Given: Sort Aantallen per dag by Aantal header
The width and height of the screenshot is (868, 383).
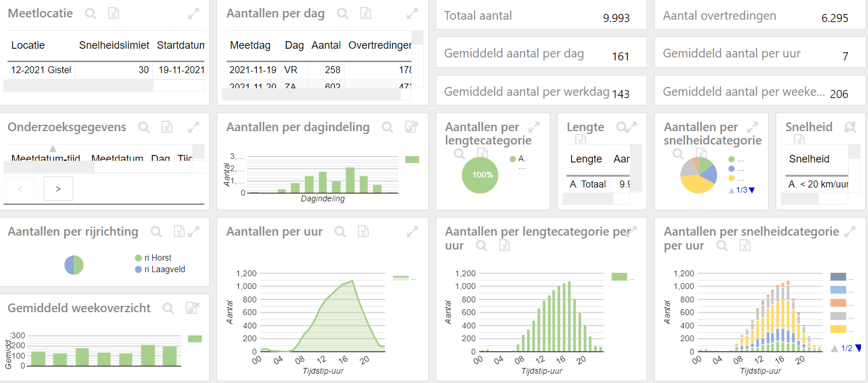Looking at the screenshot, I should 326,45.
